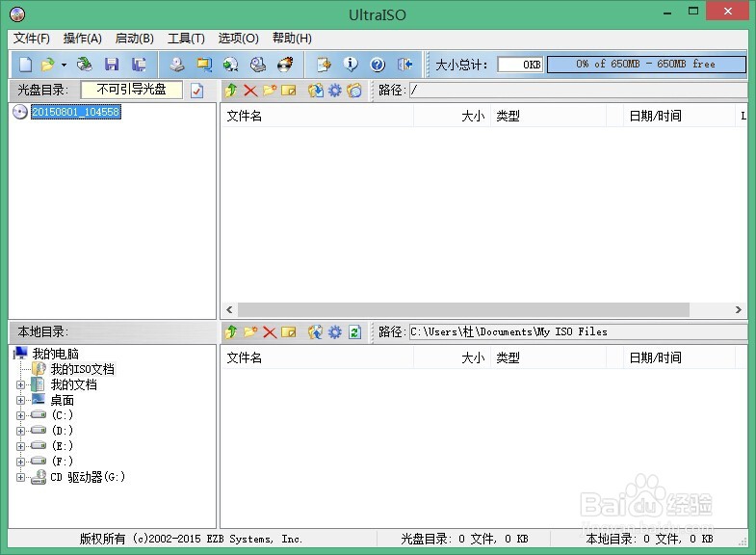Image resolution: width=756 pixels, height=555 pixels.
Task: Click the red X delete icon in local pane
Action: 270,331
